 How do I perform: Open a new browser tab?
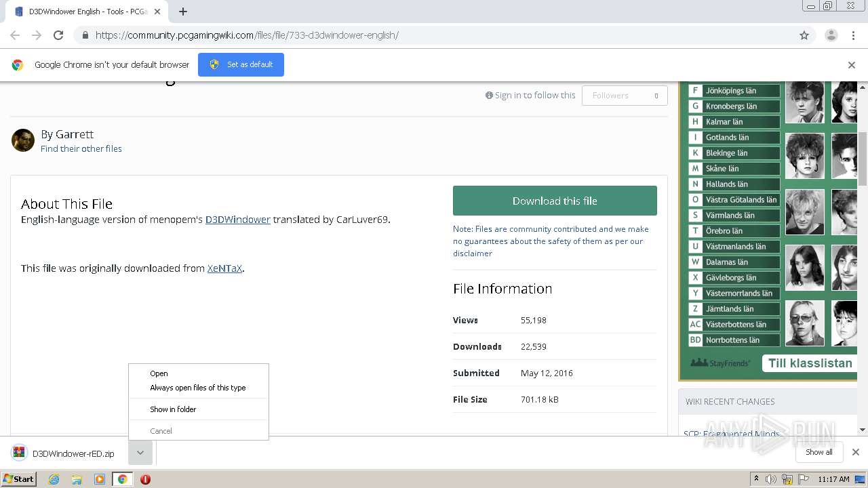183,12
